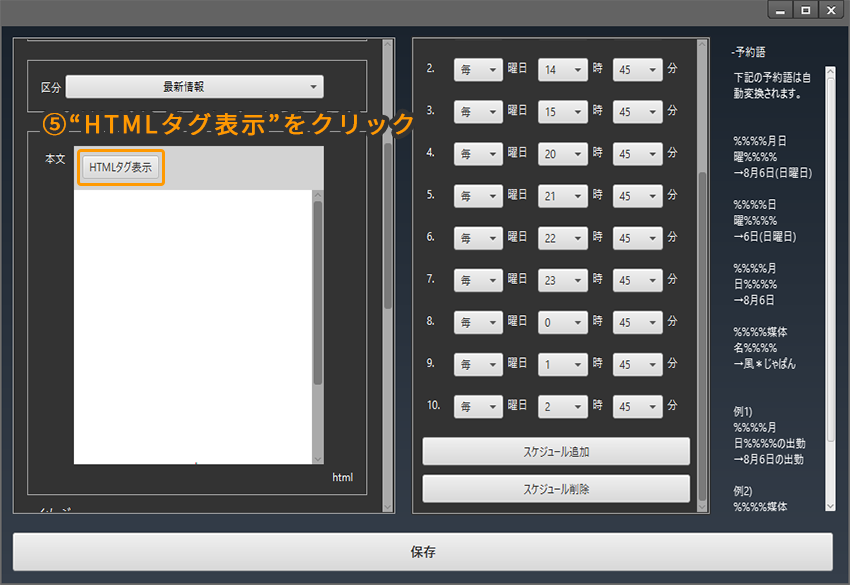
Task: Open the hour dropdown showing 14
Action: [563, 70]
